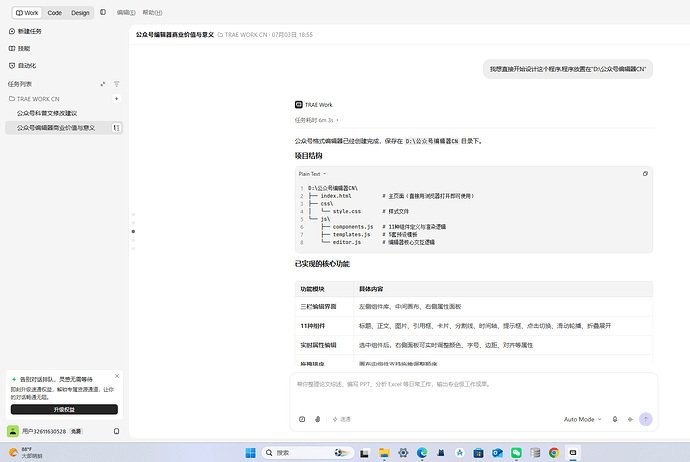The height and width of the screenshot is (462, 690).
Task: Click the sparkle enhance prompt icon
Action: (x=630, y=419)
